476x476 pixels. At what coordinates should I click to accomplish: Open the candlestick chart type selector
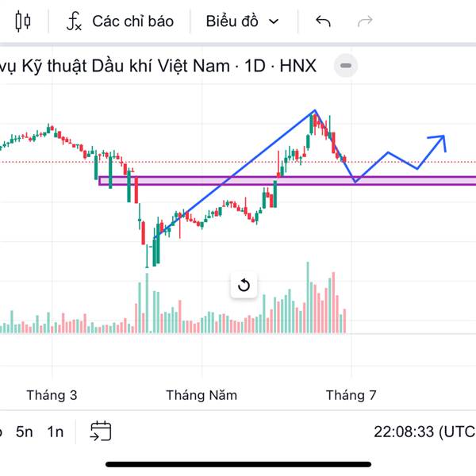point(23,21)
